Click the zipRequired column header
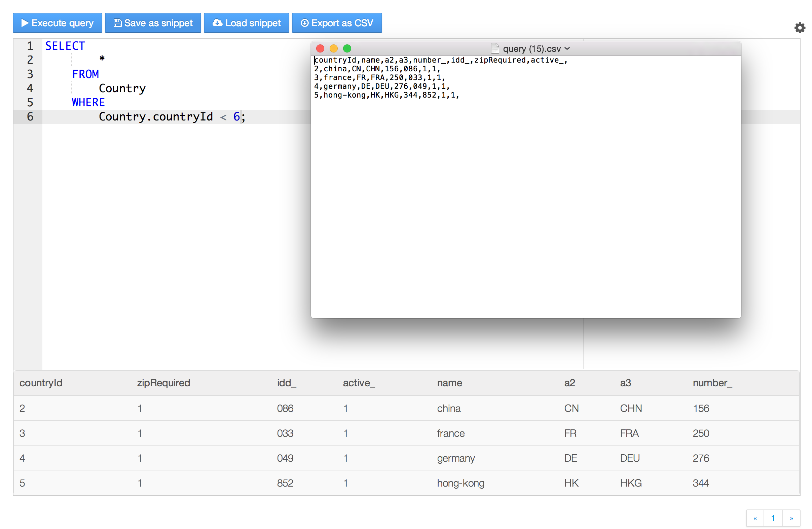The height and width of the screenshot is (529, 812). [x=163, y=383]
